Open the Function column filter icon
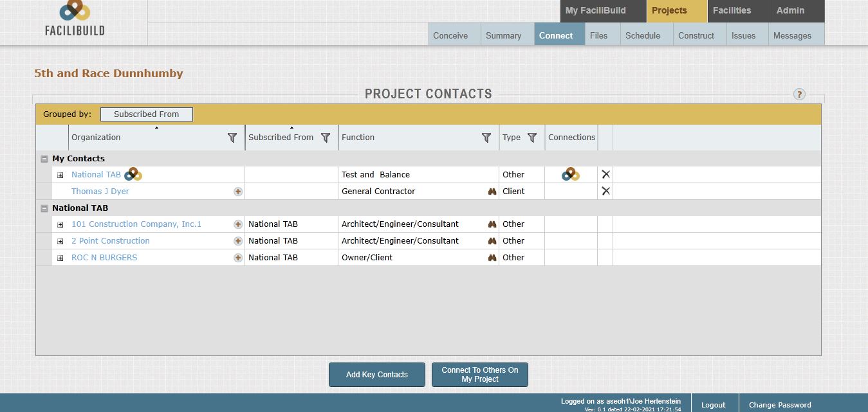 pyautogui.click(x=486, y=138)
